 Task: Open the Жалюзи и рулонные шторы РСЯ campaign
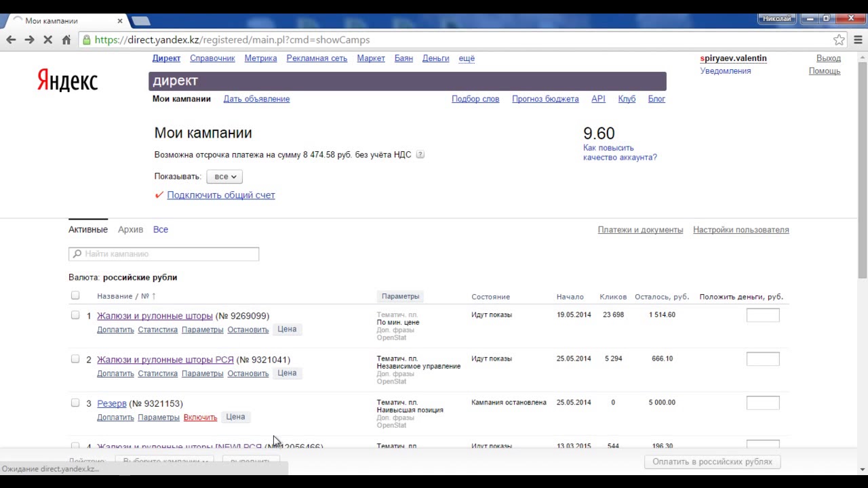(165, 360)
